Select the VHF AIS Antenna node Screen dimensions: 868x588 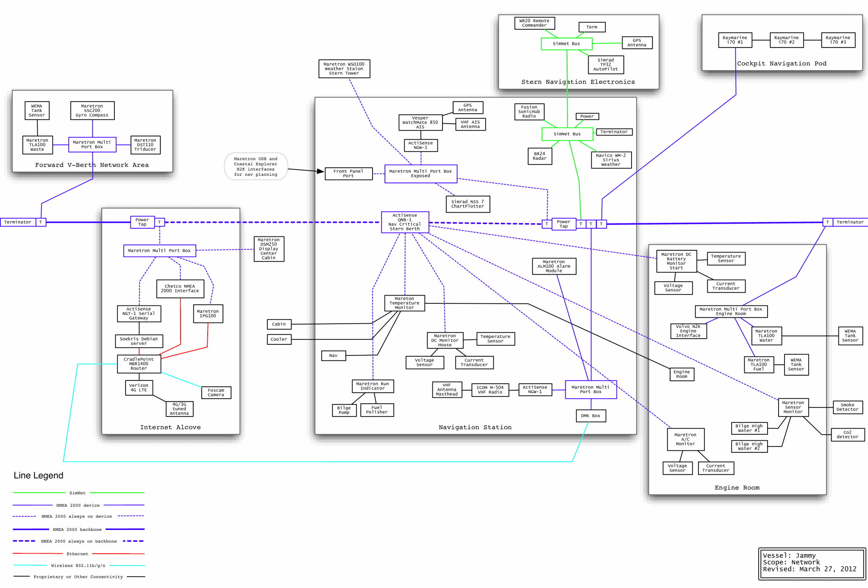470,124
